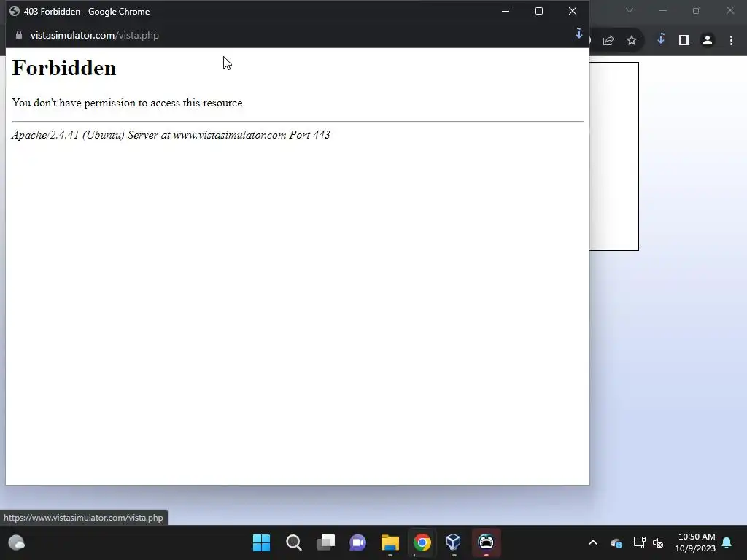Click the network display tray icon
Viewport: 747px width, 560px height.
click(639, 542)
